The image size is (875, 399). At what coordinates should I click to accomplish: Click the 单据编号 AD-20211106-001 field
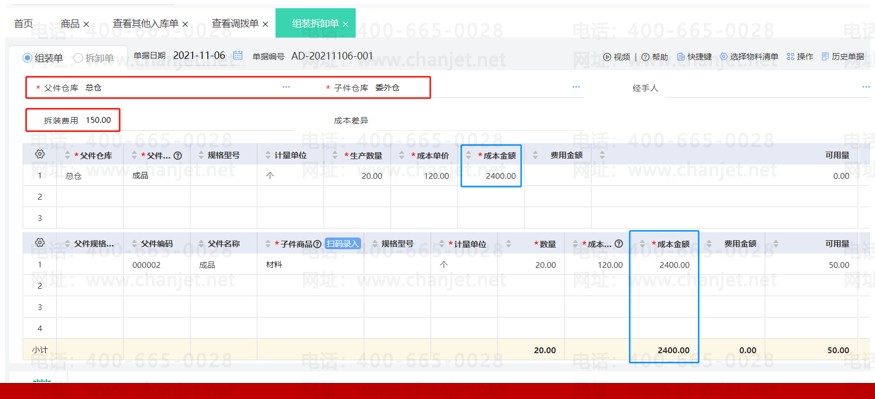[332, 56]
